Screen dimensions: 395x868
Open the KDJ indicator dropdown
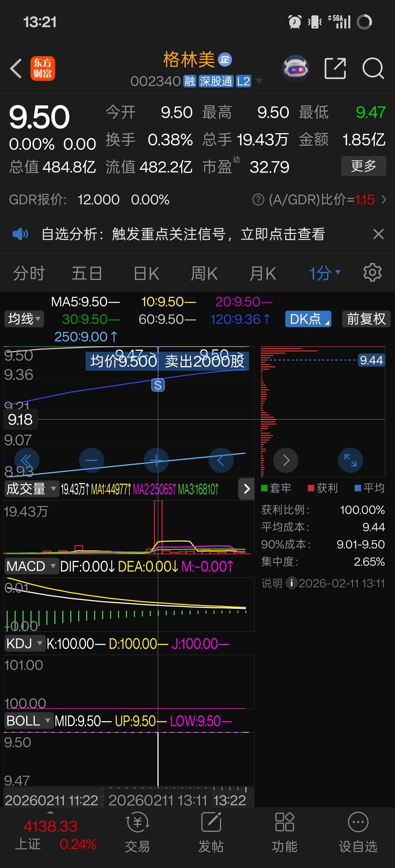pos(25,643)
